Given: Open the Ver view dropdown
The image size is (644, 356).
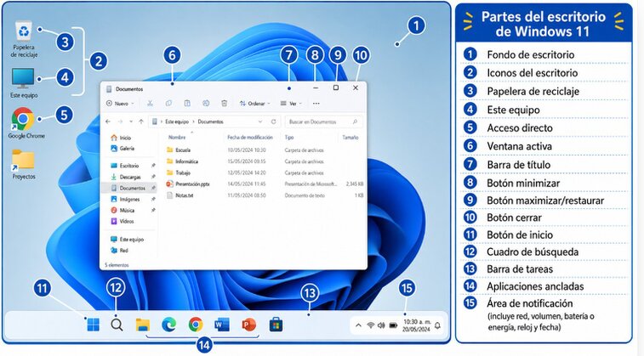Looking at the screenshot, I should [291, 104].
